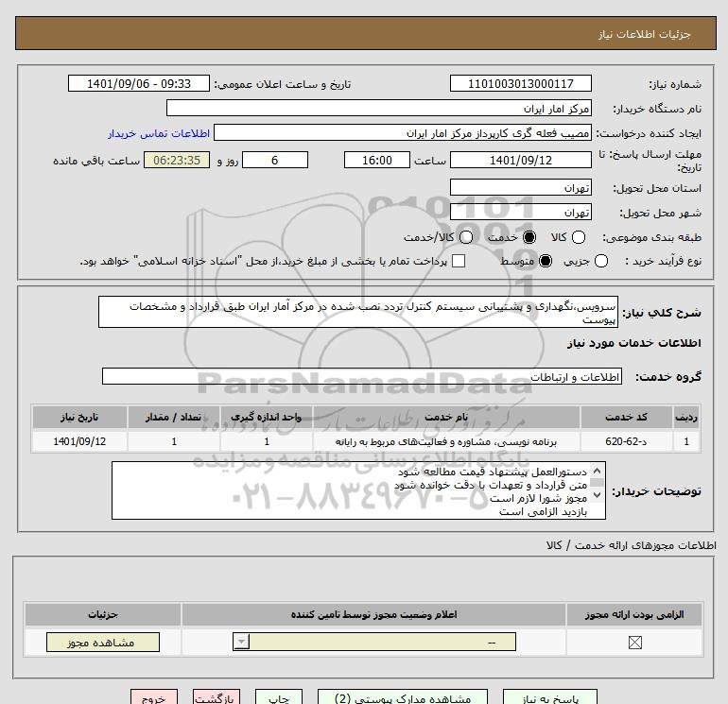Click the line دستورالعمل پیشنهاد قیمت مطالعه شود
The height and width of the screenshot is (704, 728).
[x=493, y=472]
